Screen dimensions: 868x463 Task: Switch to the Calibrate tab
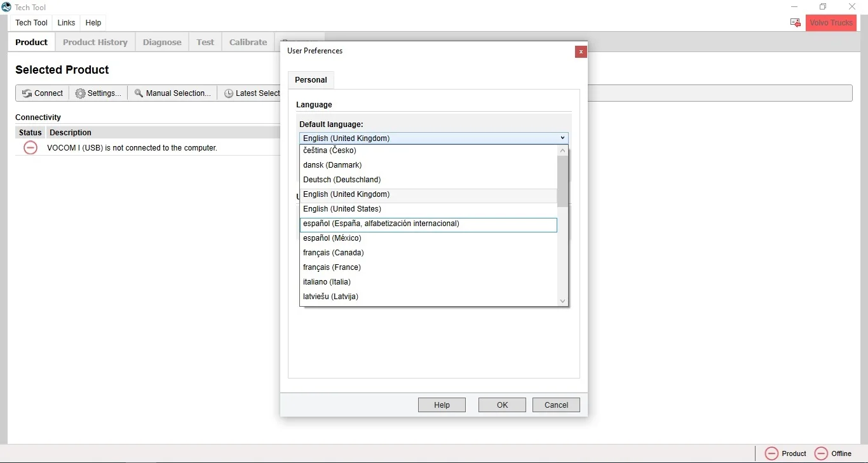click(248, 43)
